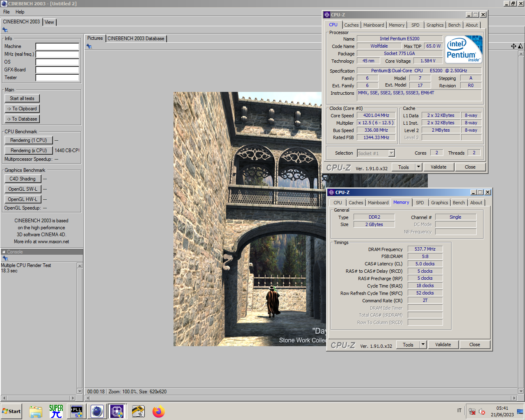Click Validate in CPU-Z Memory window
The height and width of the screenshot is (420, 525).
point(443,345)
